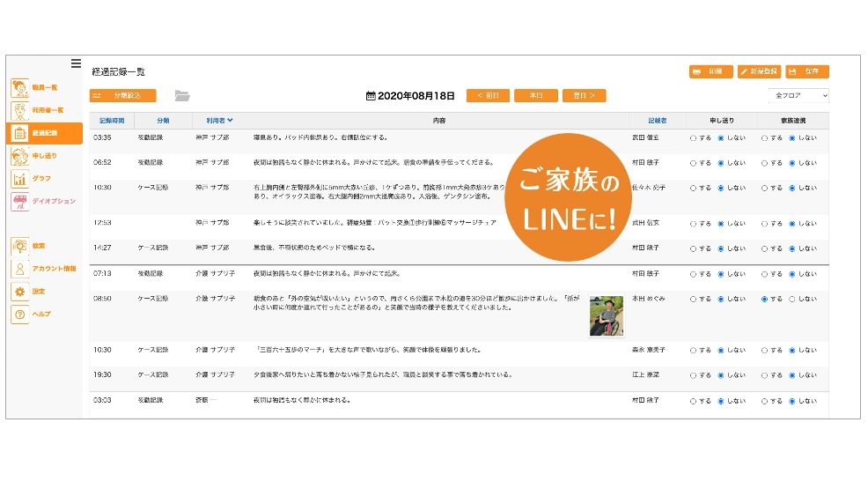Click the grey folder icon beside 分類絞込
The image size is (868, 489).
point(182,95)
